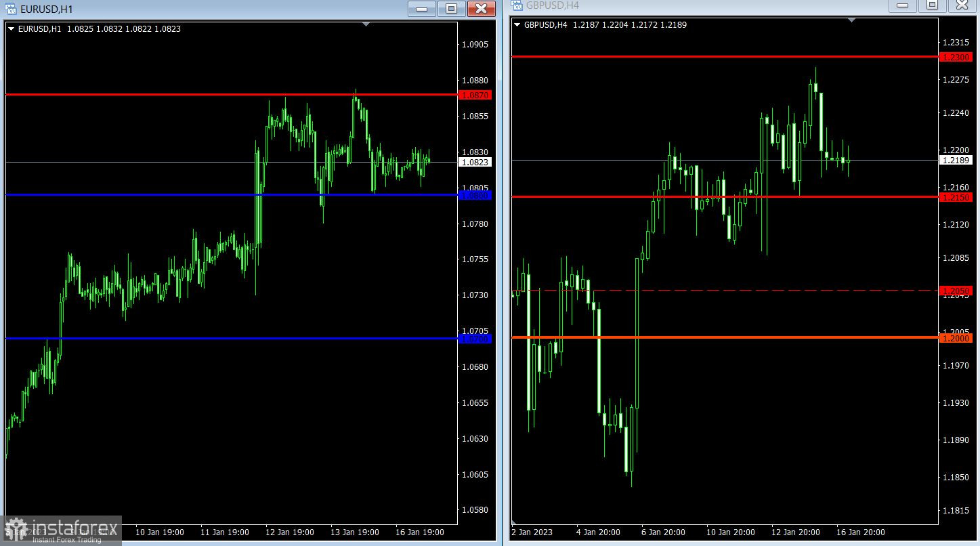This screenshot has height=546, width=980.
Task: Click the 16 Jan 19:00 time label
Action: [420, 532]
